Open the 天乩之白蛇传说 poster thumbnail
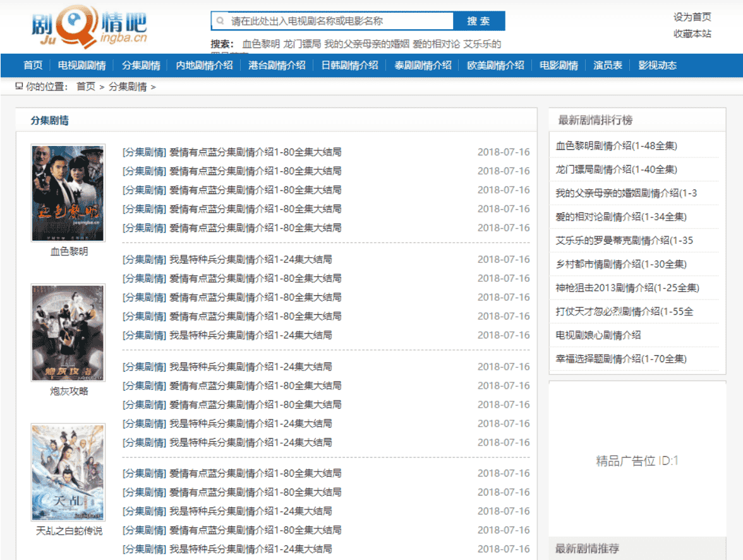Viewport: 743px width, 560px height. click(68, 472)
